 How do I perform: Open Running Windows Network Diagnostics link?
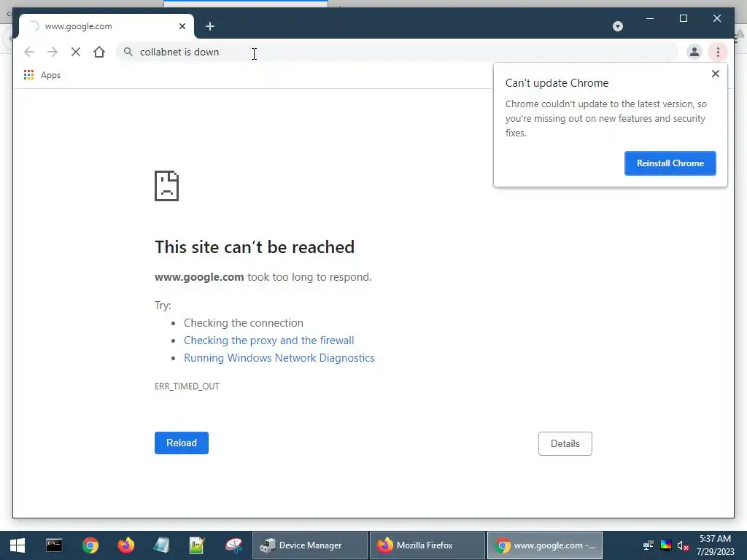pyautogui.click(x=279, y=358)
